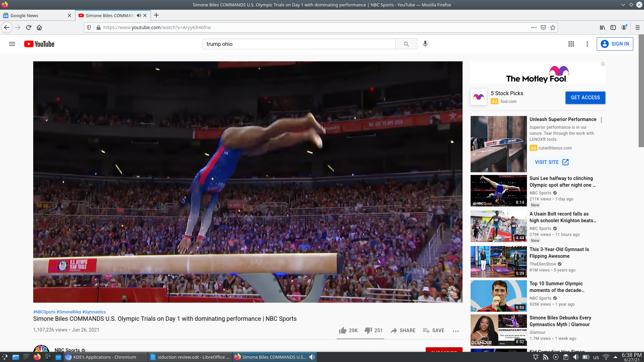644x362 pixels.
Task: Open #SimoneBiles hashtag link
Action: click(69, 312)
